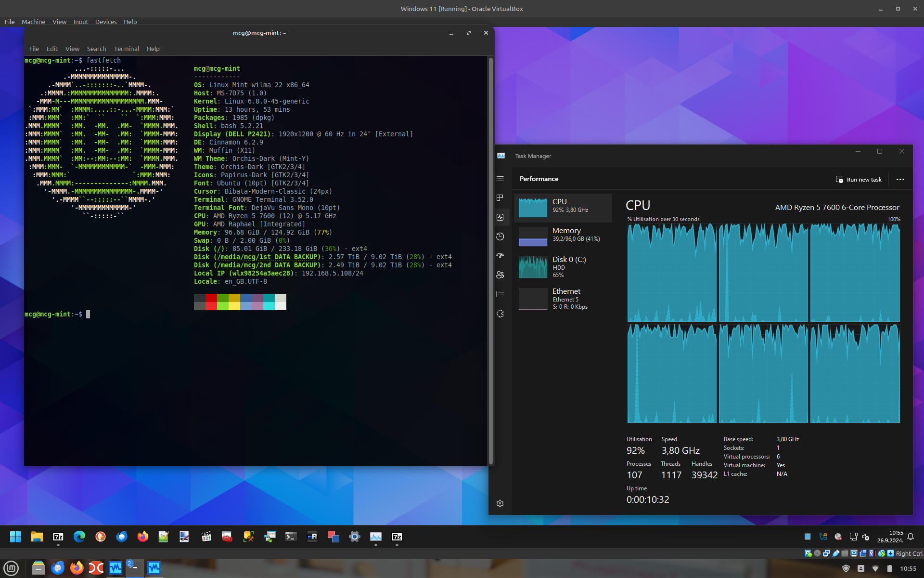Open DuckDuckGo browser from Windows taskbar

click(x=101, y=537)
